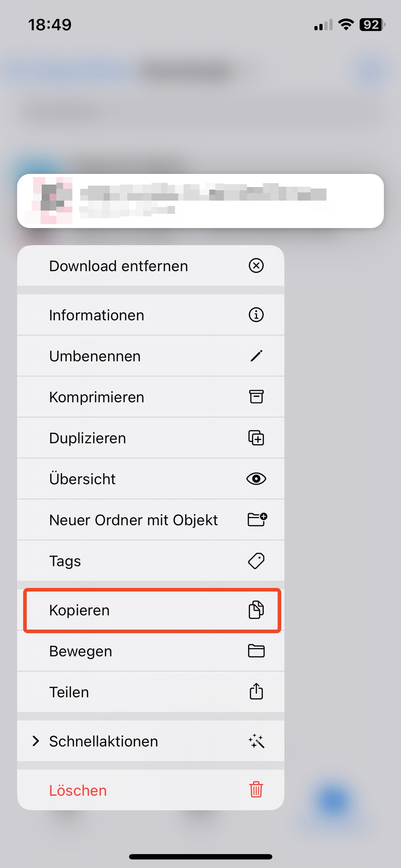Viewport: 401px width, 868px height.
Task: Tap the red Löschen text
Action: click(x=78, y=791)
